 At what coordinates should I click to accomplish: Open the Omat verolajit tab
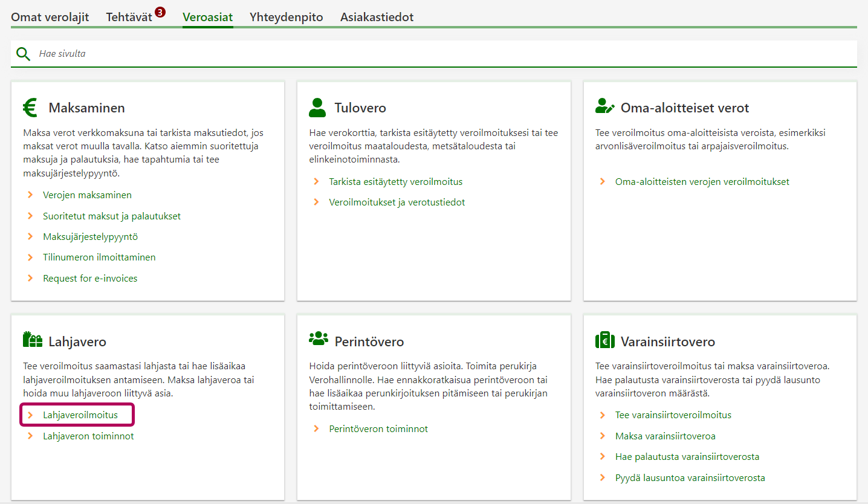pos(50,17)
